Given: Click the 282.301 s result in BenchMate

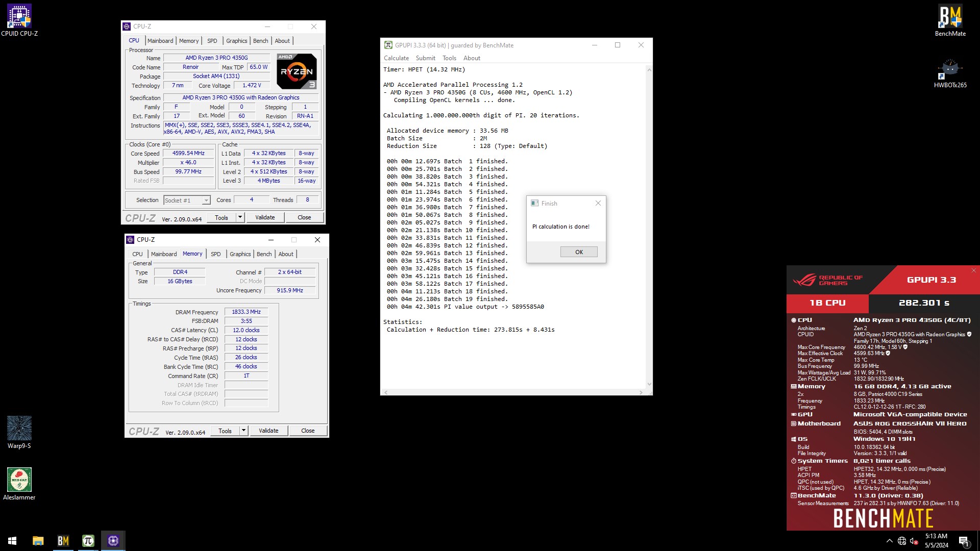Looking at the screenshot, I should (x=924, y=303).
